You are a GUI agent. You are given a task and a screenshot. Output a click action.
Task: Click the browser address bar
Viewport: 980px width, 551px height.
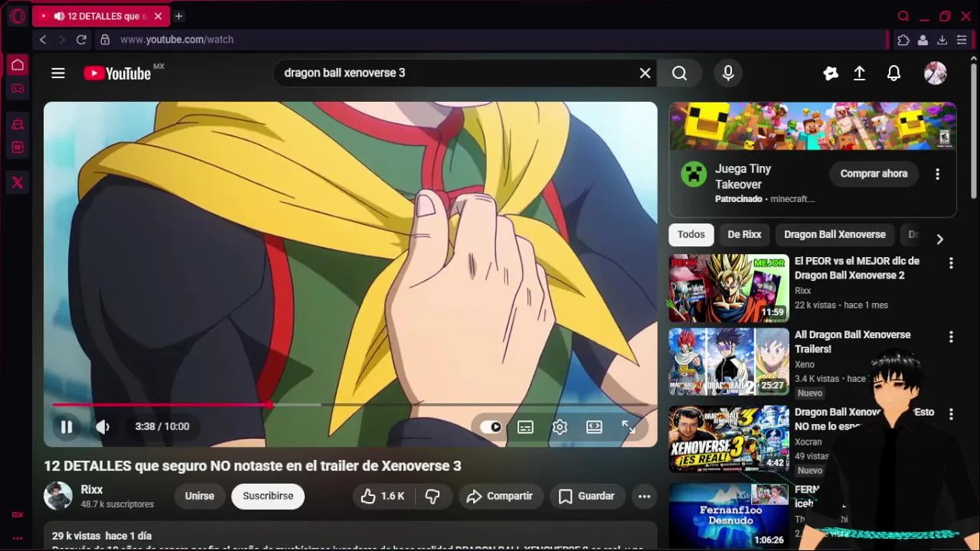[490, 40]
